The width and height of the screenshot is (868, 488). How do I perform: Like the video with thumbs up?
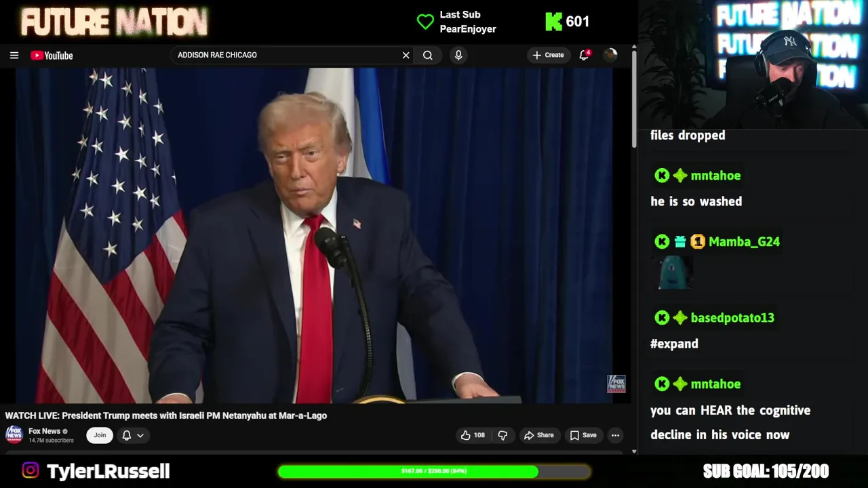(473, 435)
